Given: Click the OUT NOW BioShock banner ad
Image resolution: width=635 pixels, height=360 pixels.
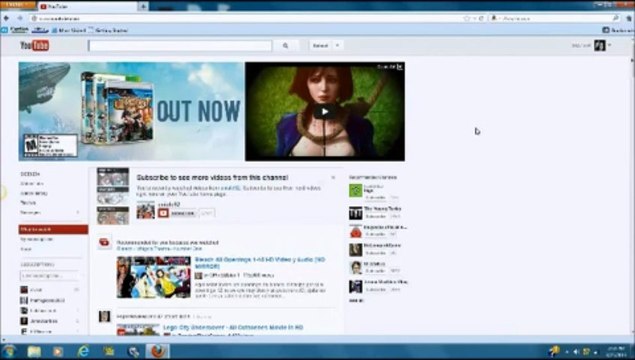Looking at the screenshot, I should (x=131, y=111).
